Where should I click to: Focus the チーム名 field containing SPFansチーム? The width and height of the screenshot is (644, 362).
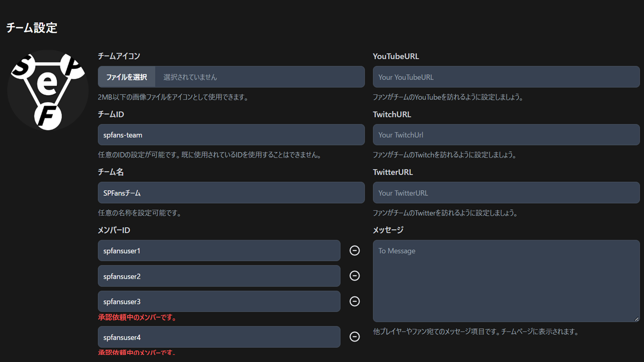[231, 193]
